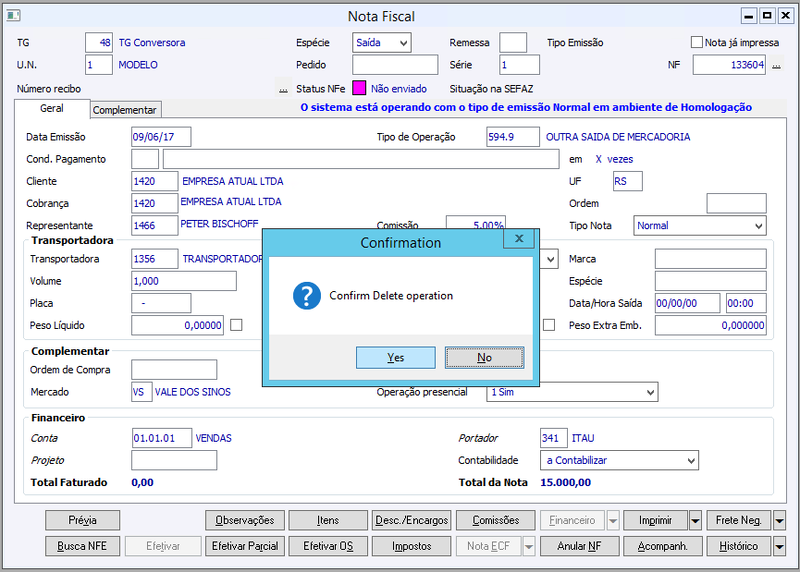Toggle the checkbox beside Peso Líquido
800x572 pixels.
click(x=236, y=325)
